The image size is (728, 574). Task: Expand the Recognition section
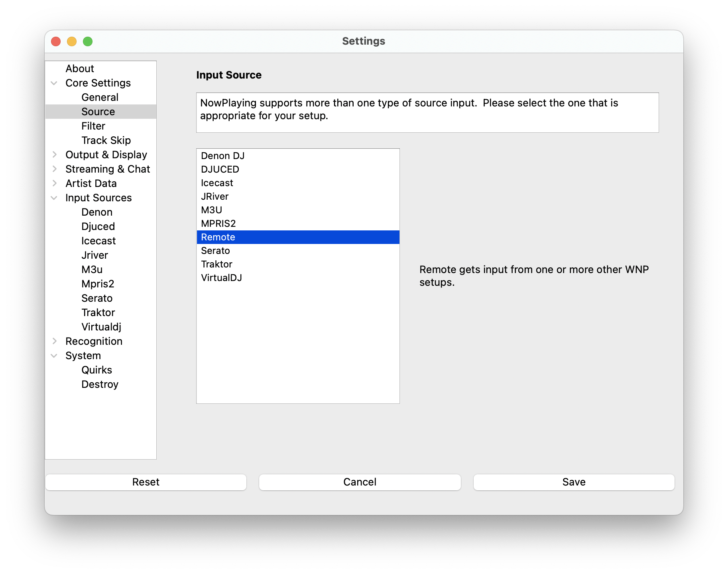pos(54,341)
